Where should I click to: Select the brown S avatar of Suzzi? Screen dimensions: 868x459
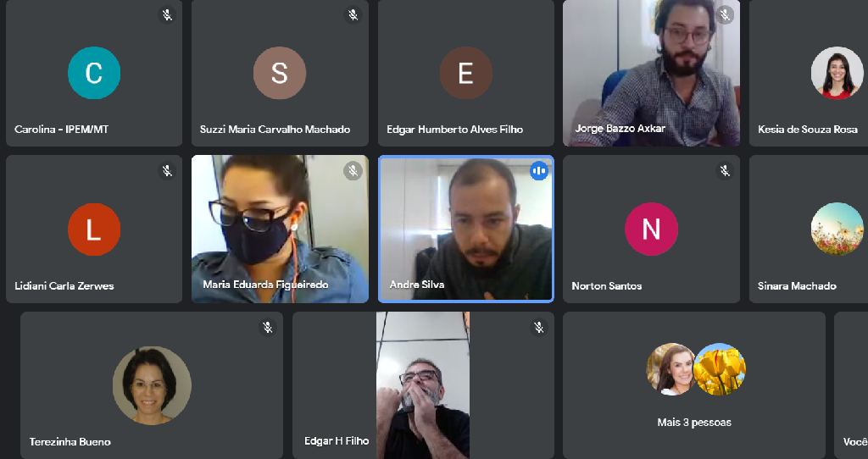(x=280, y=73)
